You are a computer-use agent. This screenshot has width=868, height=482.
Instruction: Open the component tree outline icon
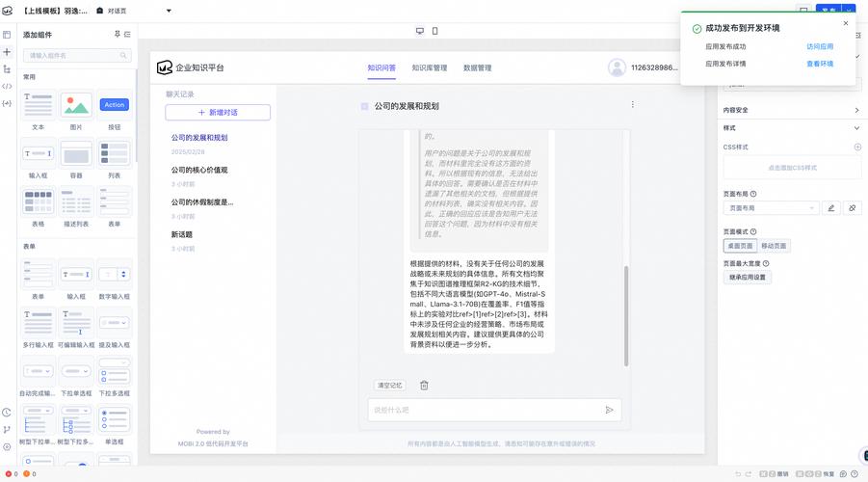[x=7, y=69]
